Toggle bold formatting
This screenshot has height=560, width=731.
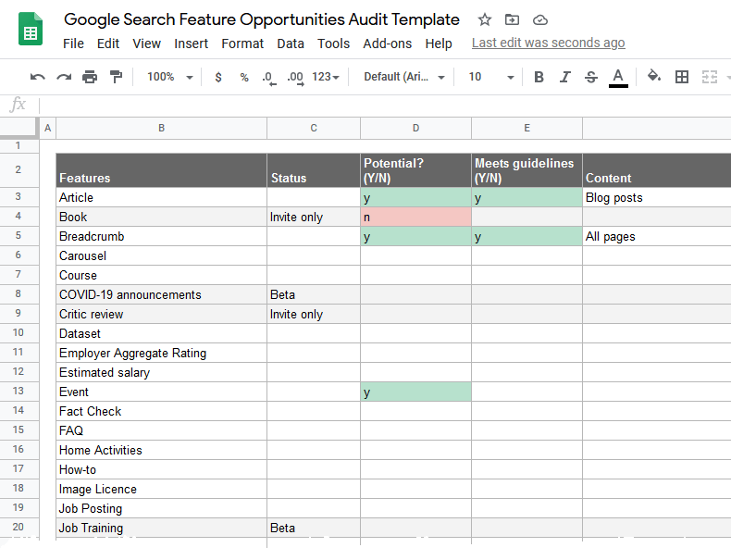point(539,77)
